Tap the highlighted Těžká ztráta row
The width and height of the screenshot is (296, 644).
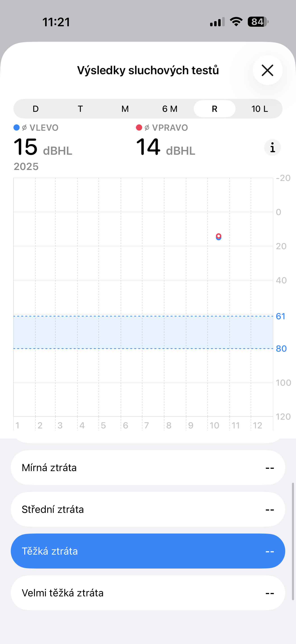[148, 551]
